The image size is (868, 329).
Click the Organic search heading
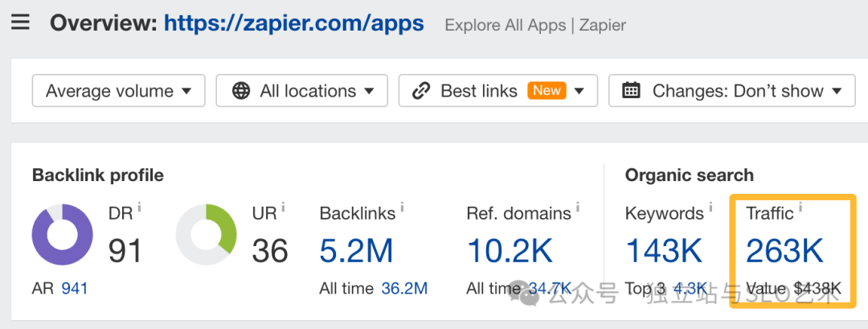[690, 175]
